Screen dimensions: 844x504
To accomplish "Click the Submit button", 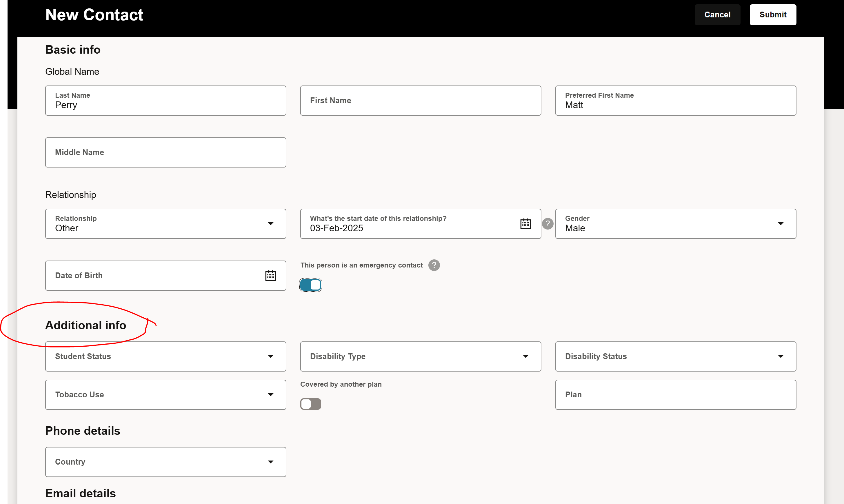I will point(773,14).
